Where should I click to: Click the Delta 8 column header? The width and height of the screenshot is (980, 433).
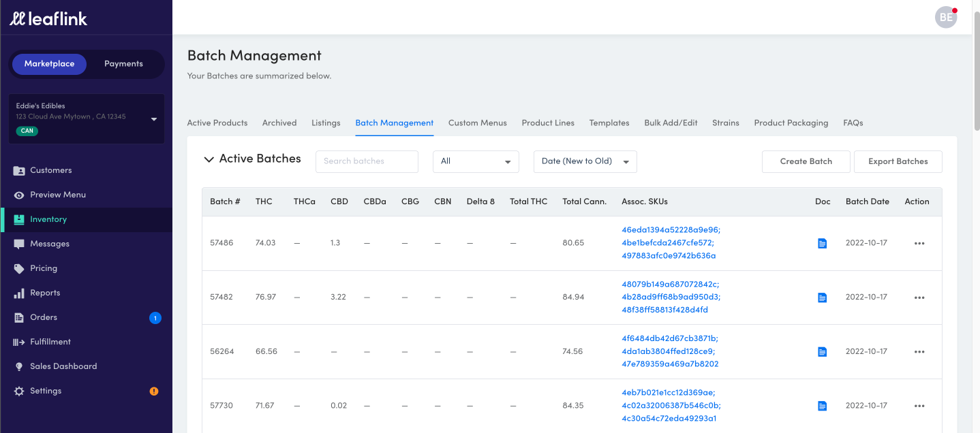(480, 202)
